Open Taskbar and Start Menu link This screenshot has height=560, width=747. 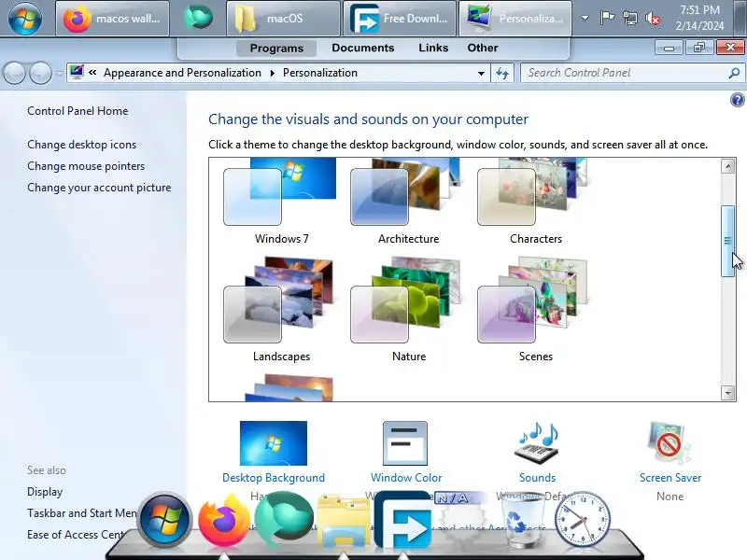[x=82, y=513]
